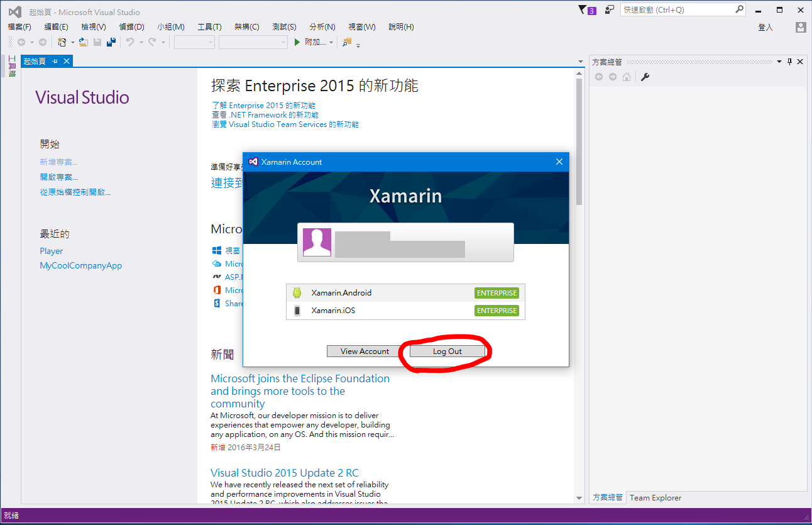The height and width of the screenshot is (525, 812).
Task: Click the Solution Explorer forward arrow icon
Action: pyautogui.click(x=613, y=77)
